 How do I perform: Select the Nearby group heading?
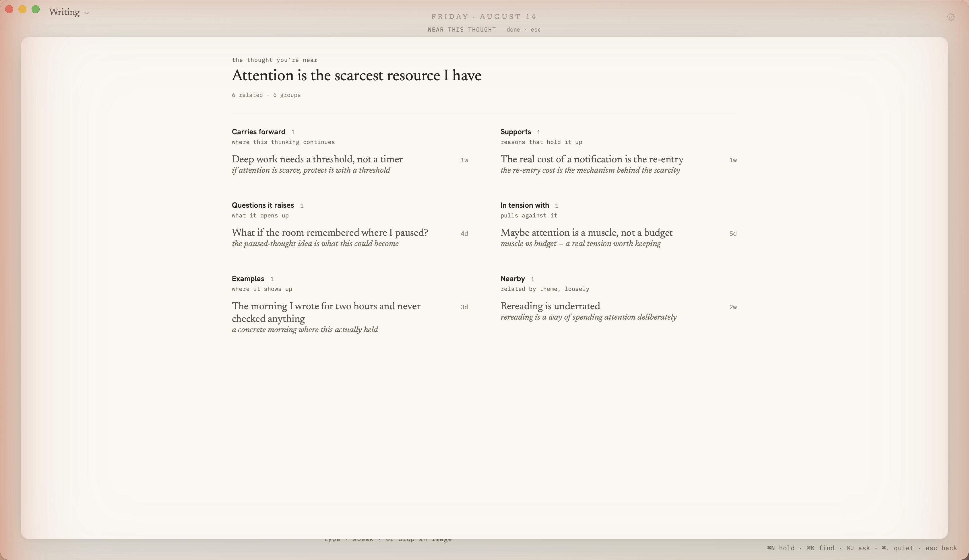tap(513, 279)
